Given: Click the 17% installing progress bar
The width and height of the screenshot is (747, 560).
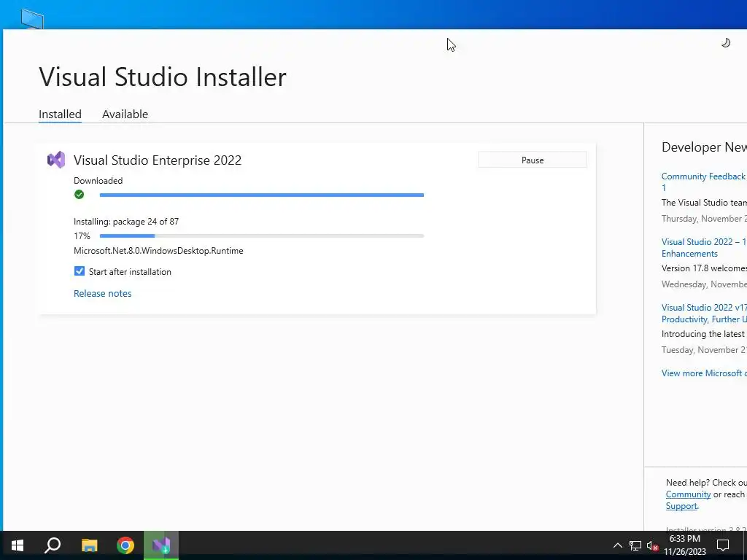Looking at the screenshot, I should (x=262, y=236).
